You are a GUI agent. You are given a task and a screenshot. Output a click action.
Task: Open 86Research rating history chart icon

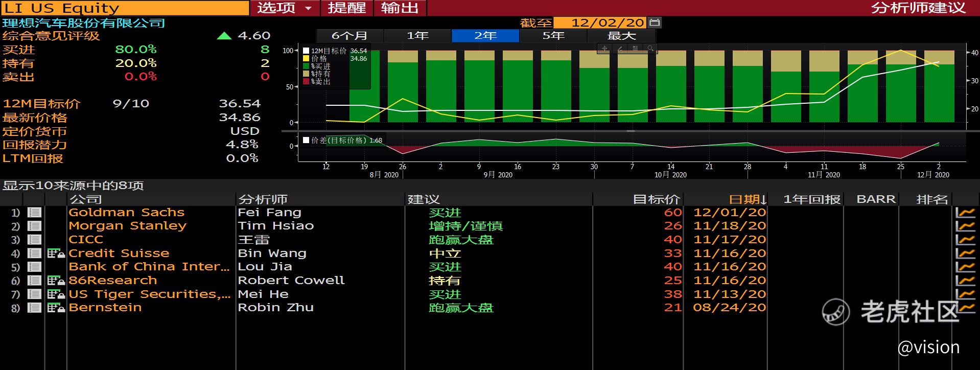tap(965, 281)
